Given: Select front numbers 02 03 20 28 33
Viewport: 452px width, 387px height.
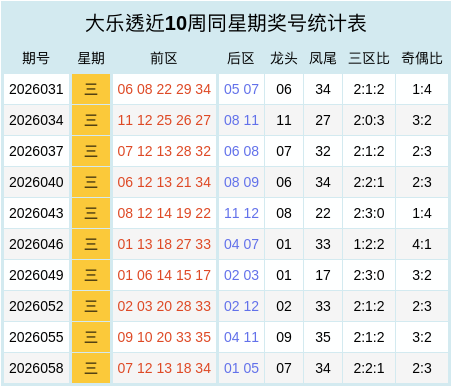Looking at the screenshot, I should click(x=164, y=306).
